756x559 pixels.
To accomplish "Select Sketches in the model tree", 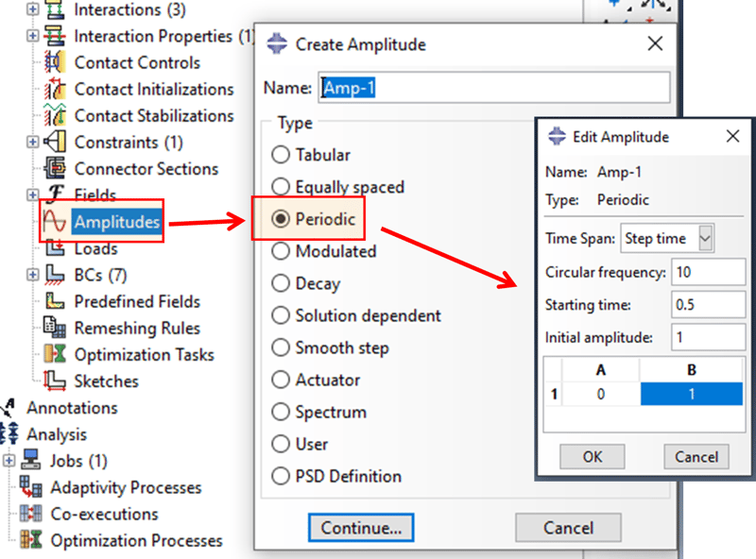I will tap(106, 381).
